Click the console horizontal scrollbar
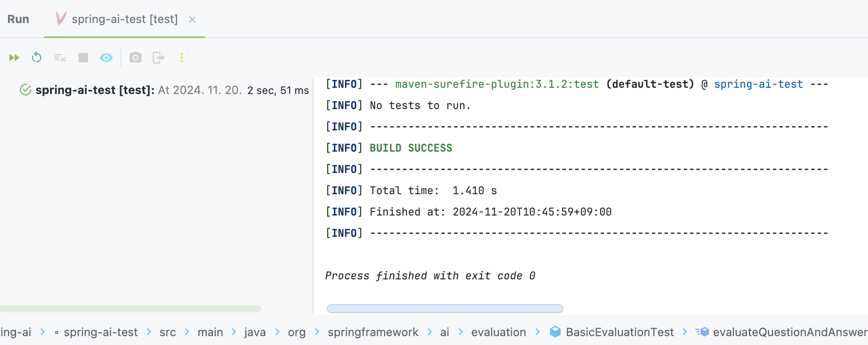This screenshot has width=868, height=345. (445, 309)
